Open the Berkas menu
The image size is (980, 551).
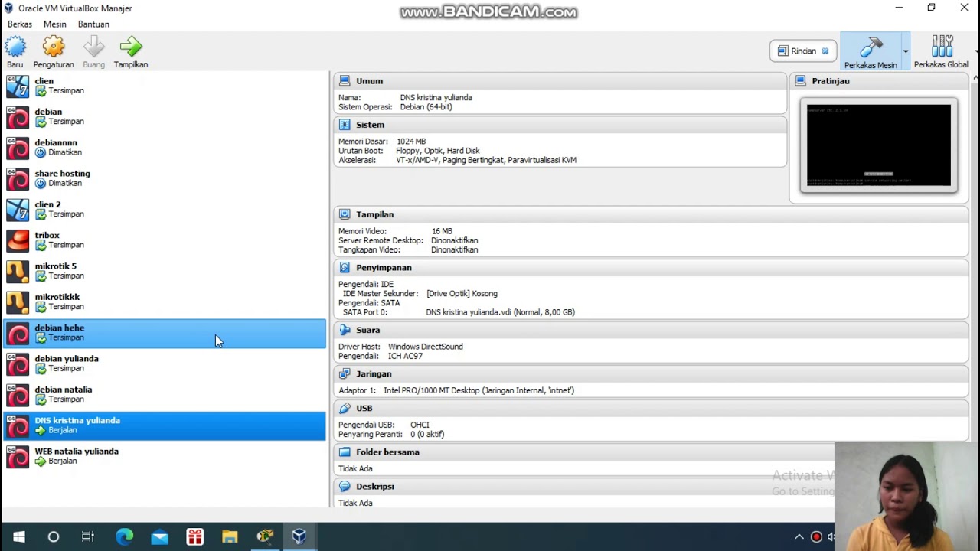(20, 24)
